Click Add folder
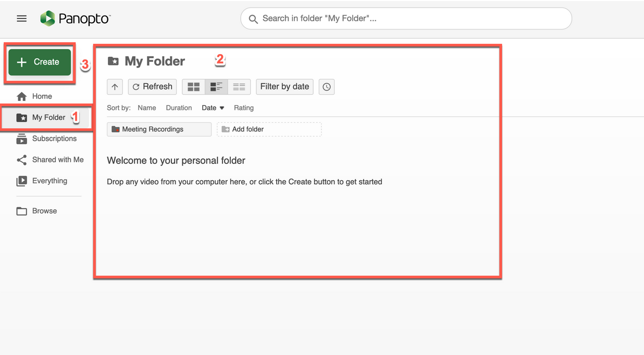Screen dimensions: 644x355 tap(269, 129)
